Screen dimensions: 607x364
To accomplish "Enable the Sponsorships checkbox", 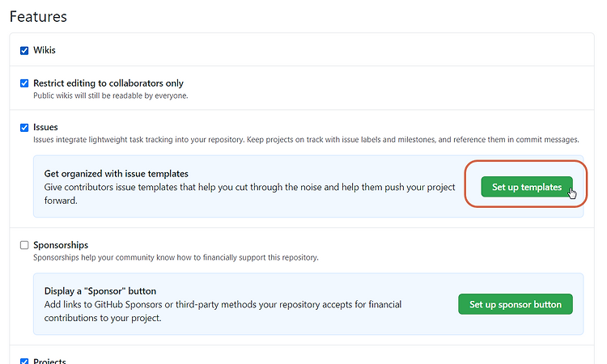I will (x=24, y=245).
